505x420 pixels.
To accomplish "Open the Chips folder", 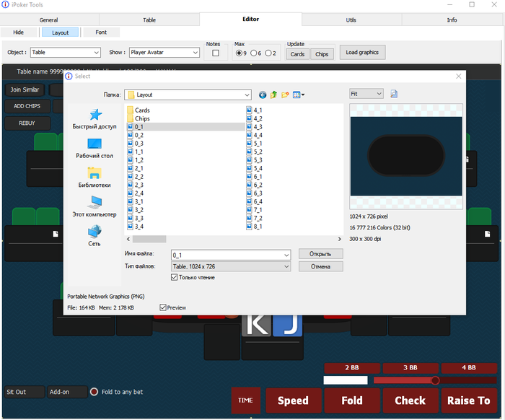I will pyautogui.click(x=139, y=118).
